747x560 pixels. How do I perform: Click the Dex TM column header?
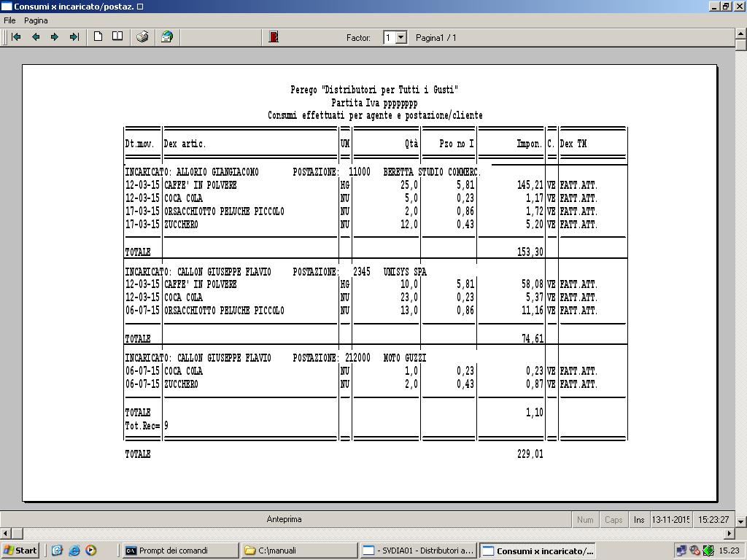click(x=573, y=144)
